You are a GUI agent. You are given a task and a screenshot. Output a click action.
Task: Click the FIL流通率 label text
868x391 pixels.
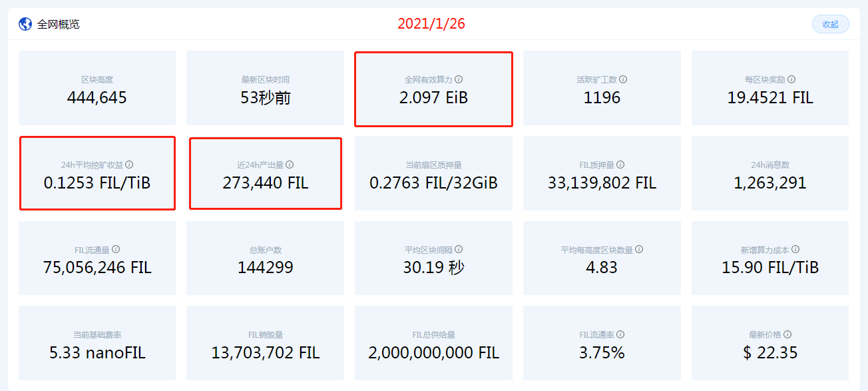tap(597, 335)
